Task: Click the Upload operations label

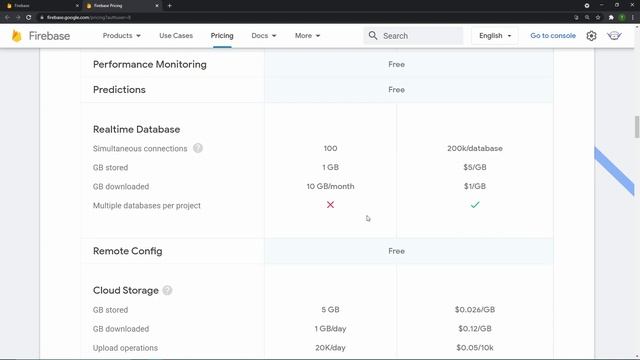Action: tap(125, 348)
